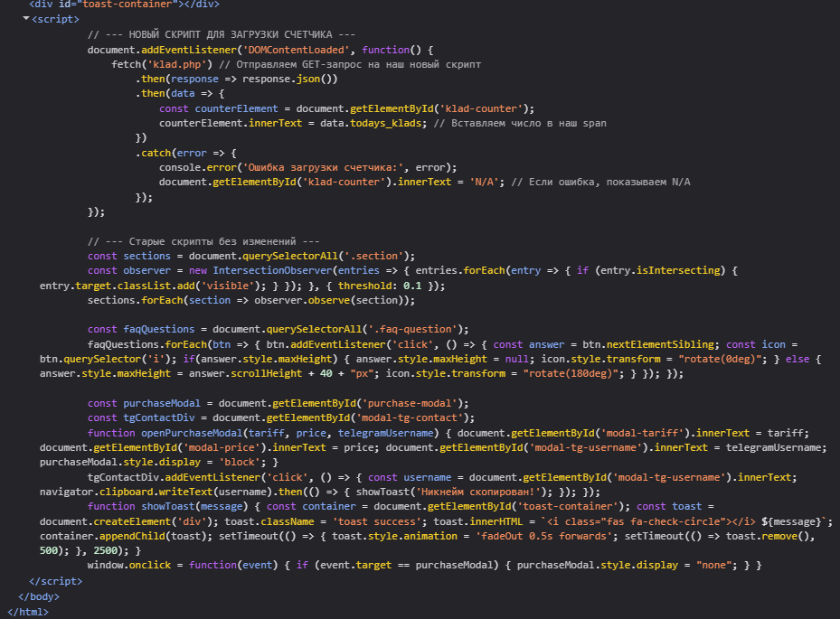Click the closing html tag

28,612
